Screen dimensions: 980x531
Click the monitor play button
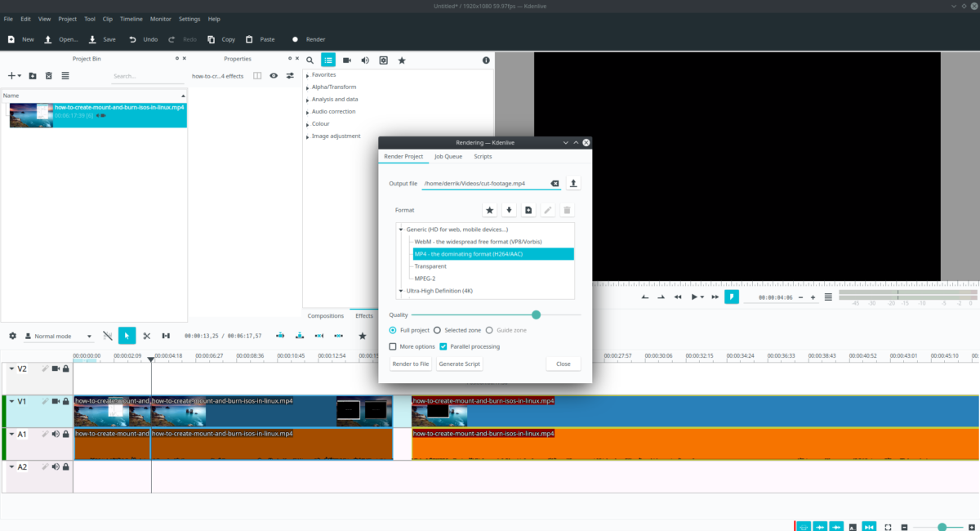pyautogui.click(x=694, y=297)
